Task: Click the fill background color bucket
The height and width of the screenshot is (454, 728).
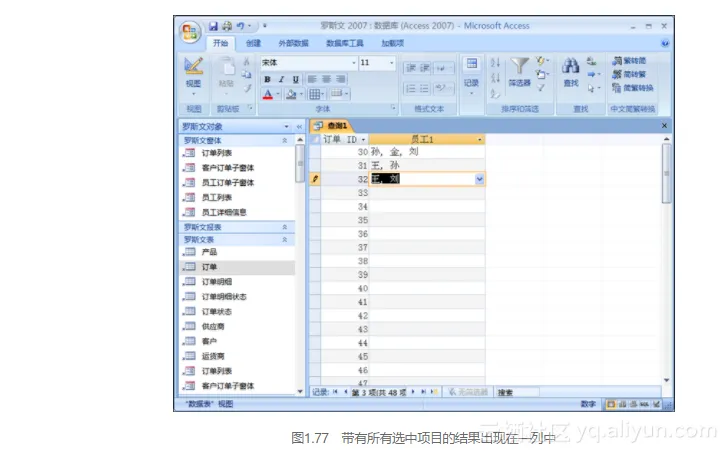Action: [291, 94]
